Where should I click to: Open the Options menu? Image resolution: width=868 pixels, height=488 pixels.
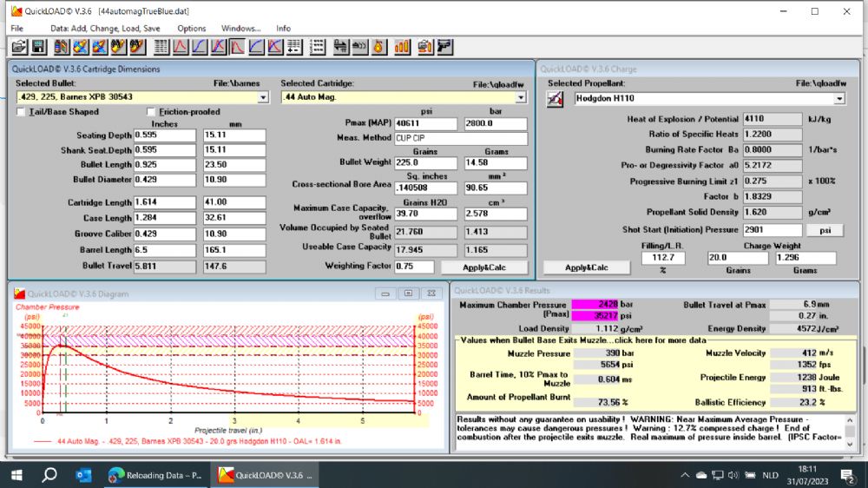192,28
